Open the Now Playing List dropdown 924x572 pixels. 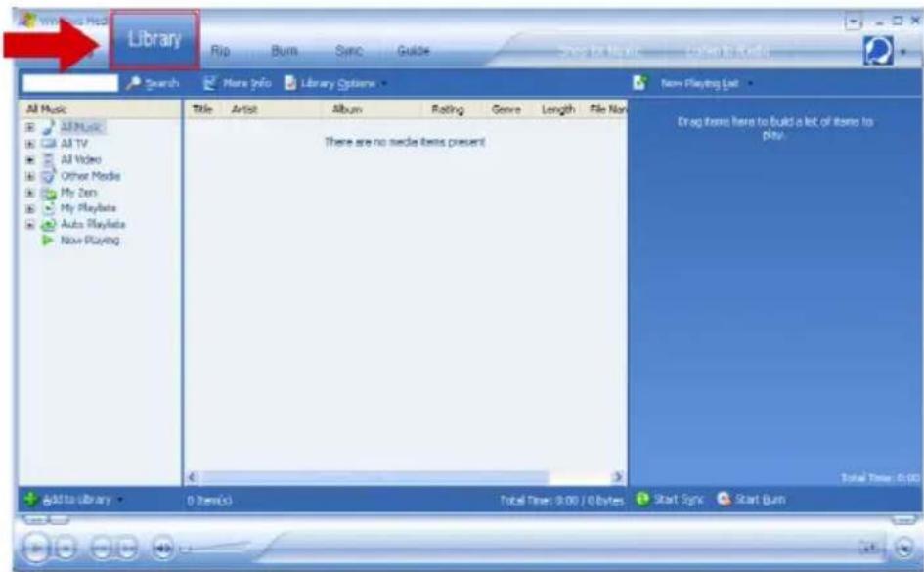point(707,84)
